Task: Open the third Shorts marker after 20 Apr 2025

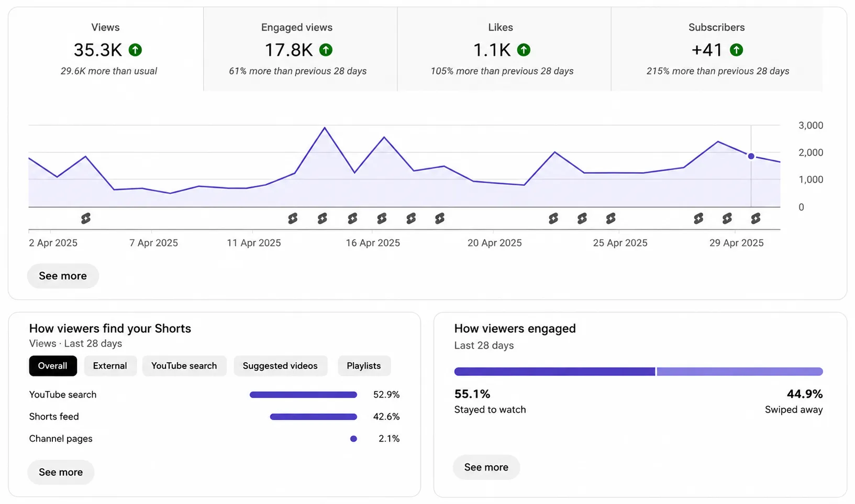Action: pos(611,218)
